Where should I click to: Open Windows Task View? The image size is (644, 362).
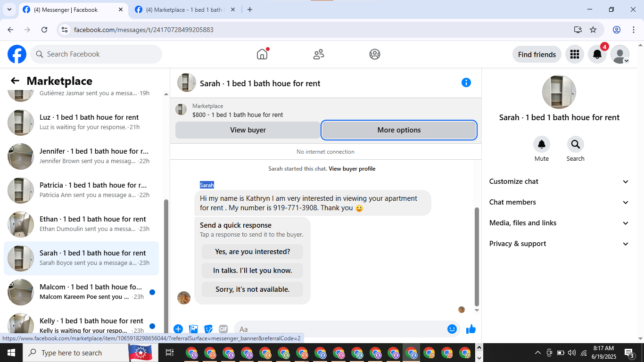170,353
